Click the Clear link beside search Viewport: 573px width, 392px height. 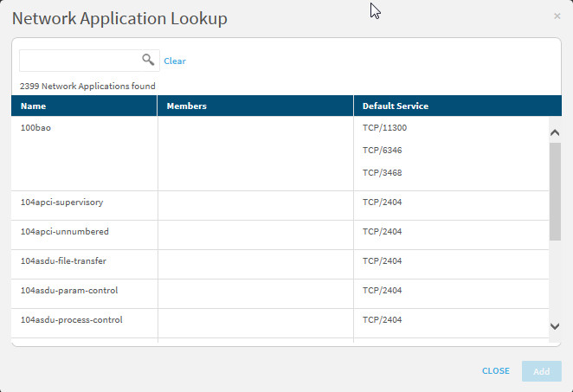(175, 61)
